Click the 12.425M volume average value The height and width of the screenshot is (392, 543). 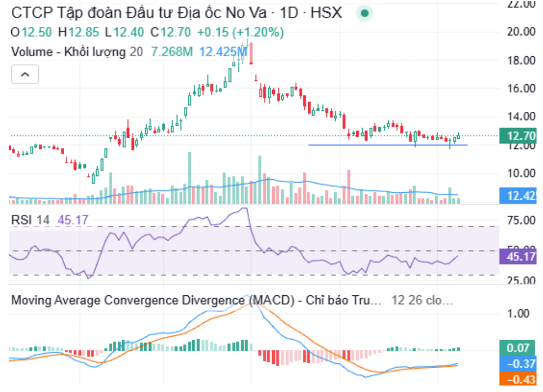(x=223, y=52)
